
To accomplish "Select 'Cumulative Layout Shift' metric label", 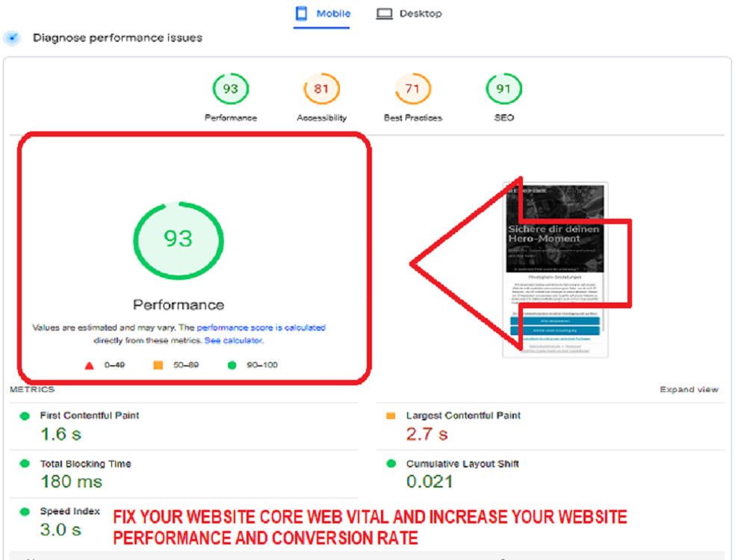I will click(x=462, y=464).
